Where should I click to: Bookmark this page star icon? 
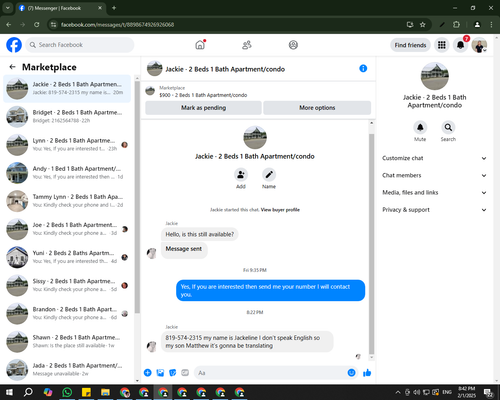click(423, 25)
